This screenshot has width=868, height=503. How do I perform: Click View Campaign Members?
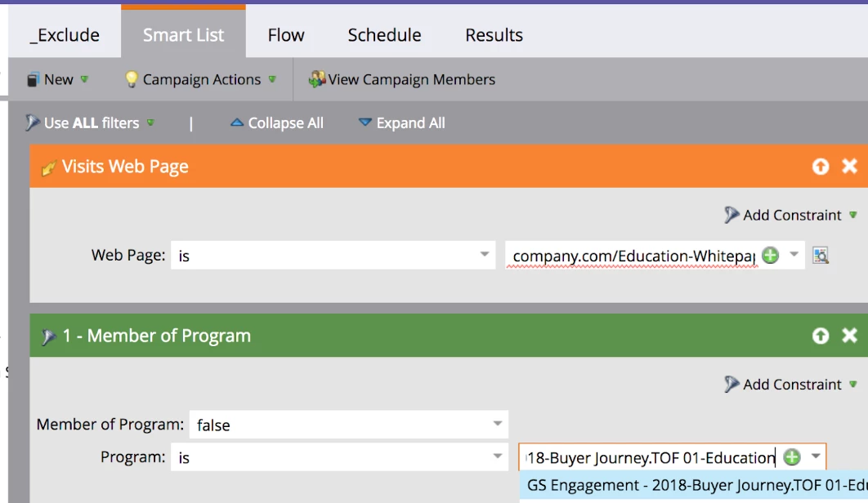click(402, 79)
